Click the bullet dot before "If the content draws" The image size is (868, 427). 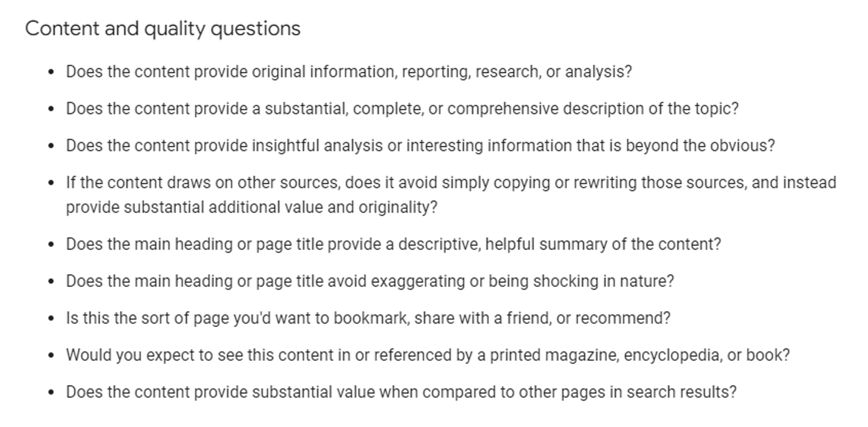point(51,182)
